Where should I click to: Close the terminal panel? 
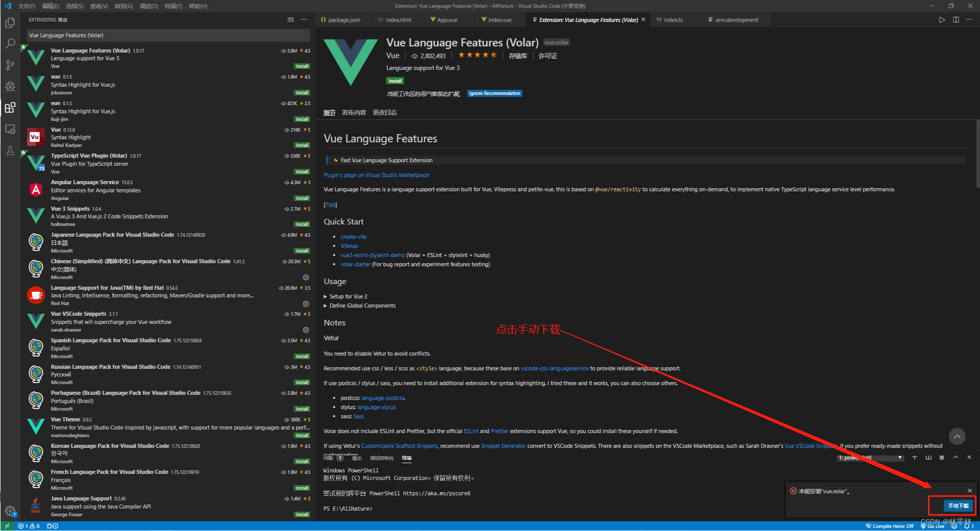tap(969, 458)
